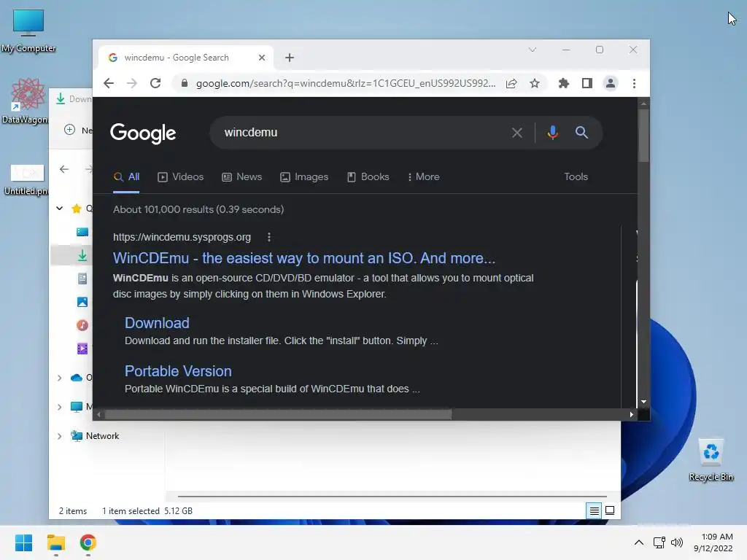This screenshot has width=747, height=560.
Task: Click scrollbar down arrow in Chrome
Action: tap(643, 402)
